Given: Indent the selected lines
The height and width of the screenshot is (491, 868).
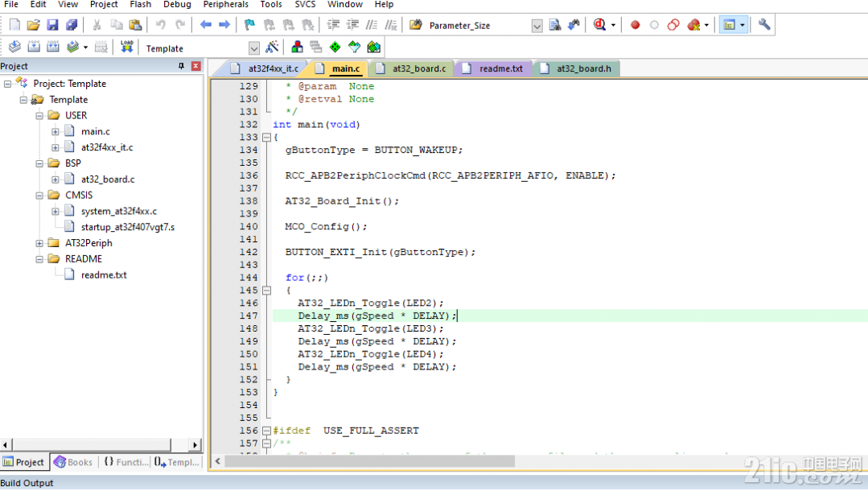Looking at the screenshot, I should click(x=333, y=25).
